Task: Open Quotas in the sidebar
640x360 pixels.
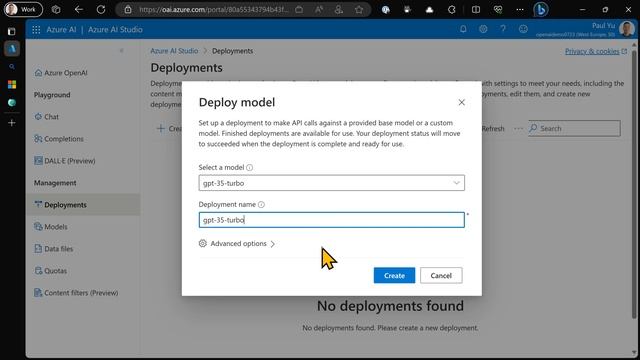Action: tap(51, 271)
